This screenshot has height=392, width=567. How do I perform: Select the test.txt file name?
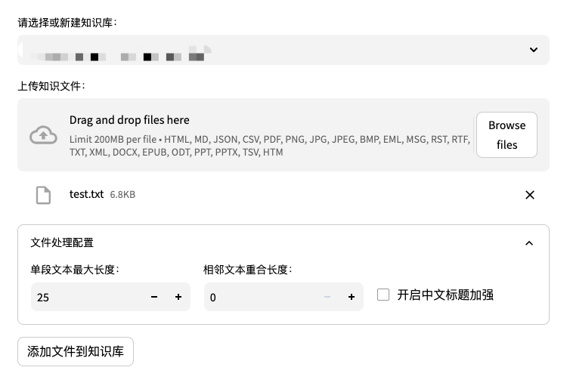(x=86, y=194)
